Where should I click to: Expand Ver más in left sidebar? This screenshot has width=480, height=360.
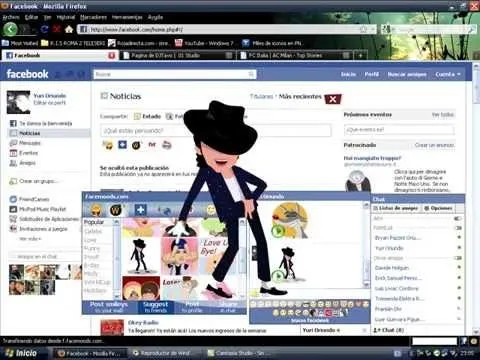point(30,239)
